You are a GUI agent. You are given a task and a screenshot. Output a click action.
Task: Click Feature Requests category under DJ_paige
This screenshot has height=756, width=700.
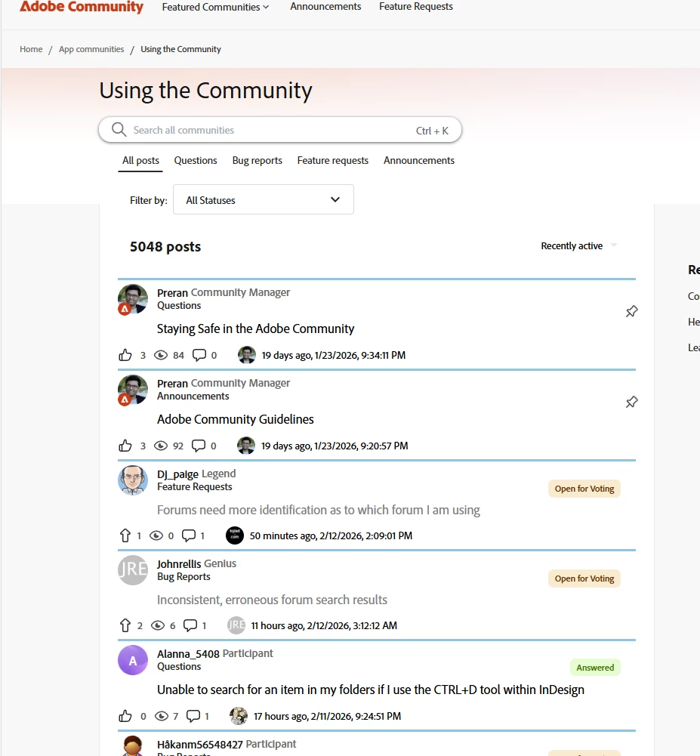pos(194,487)
